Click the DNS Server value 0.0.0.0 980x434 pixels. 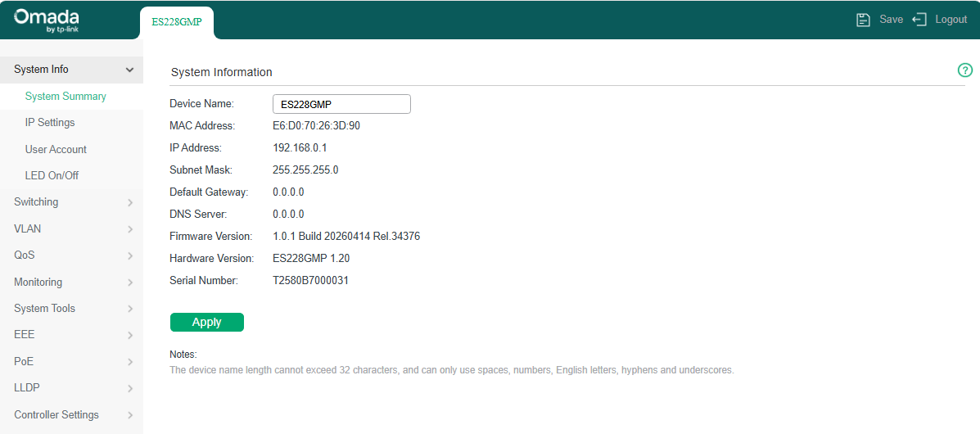click(288, 214)
